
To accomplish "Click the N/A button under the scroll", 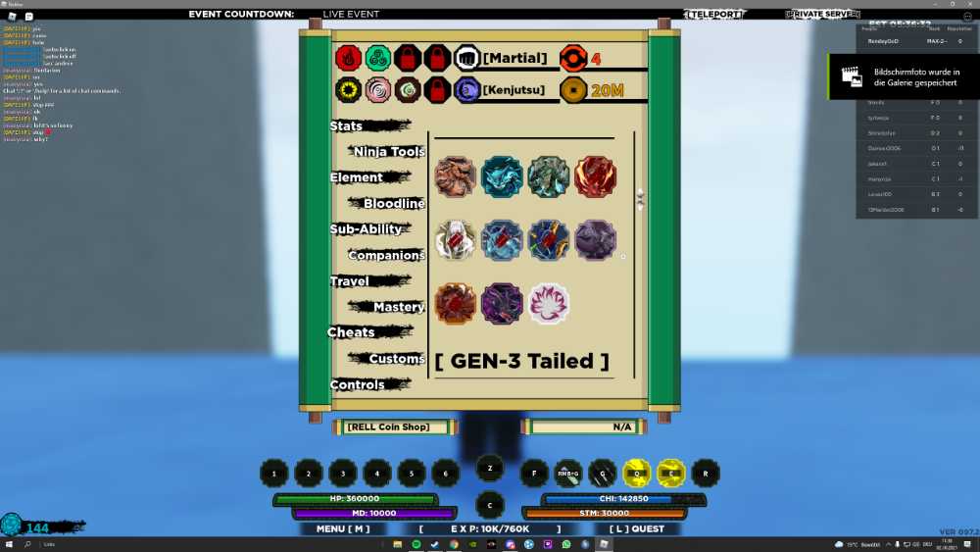I will click(584, 427).
